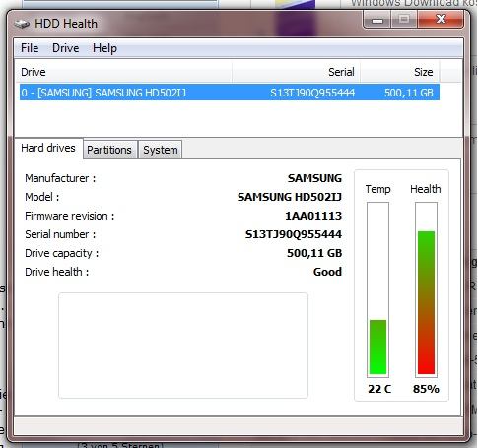Image resolution: width=478 pixels, height=448 pixels.
Task: Click the Health gauge bar
Action: (x=426, y=289)
